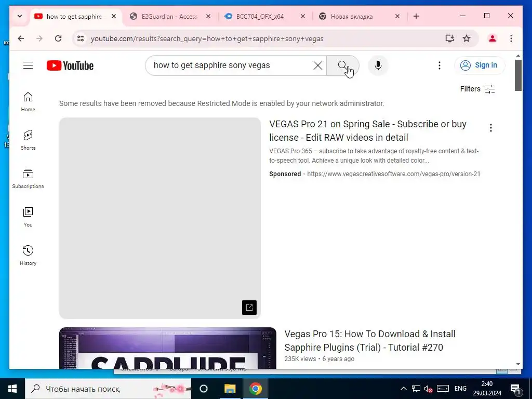Click the network tray icon

click(x=416, y=389)
